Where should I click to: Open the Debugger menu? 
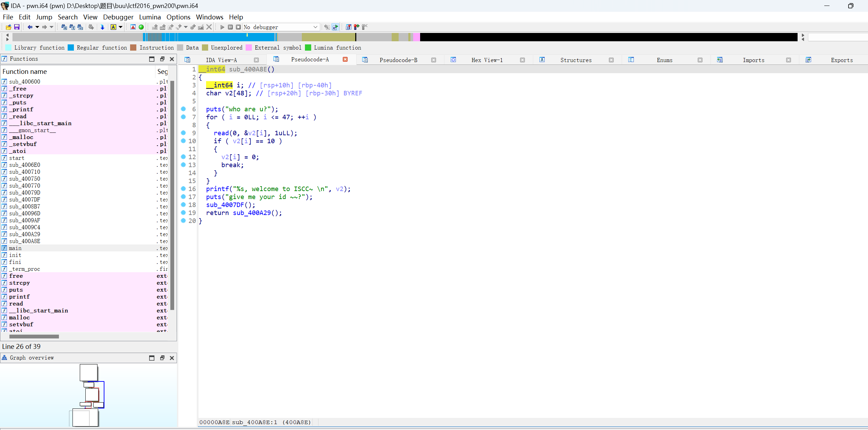pos(118,17)
